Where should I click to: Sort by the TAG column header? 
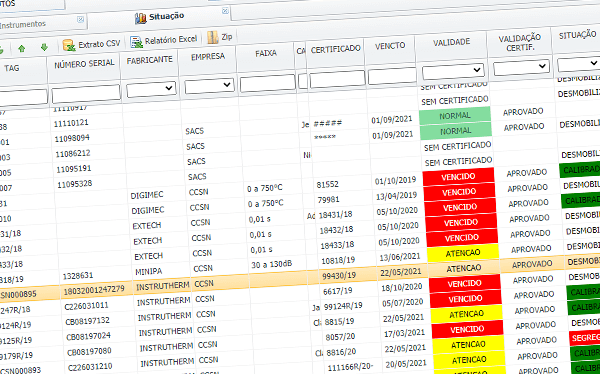[x=11, y=68]
